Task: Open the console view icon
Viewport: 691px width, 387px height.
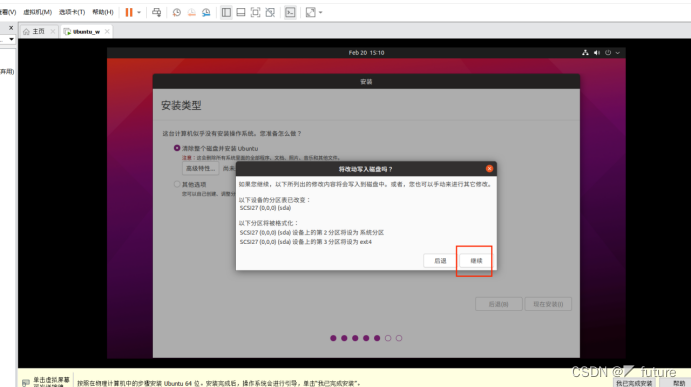Action: (290, 12)
